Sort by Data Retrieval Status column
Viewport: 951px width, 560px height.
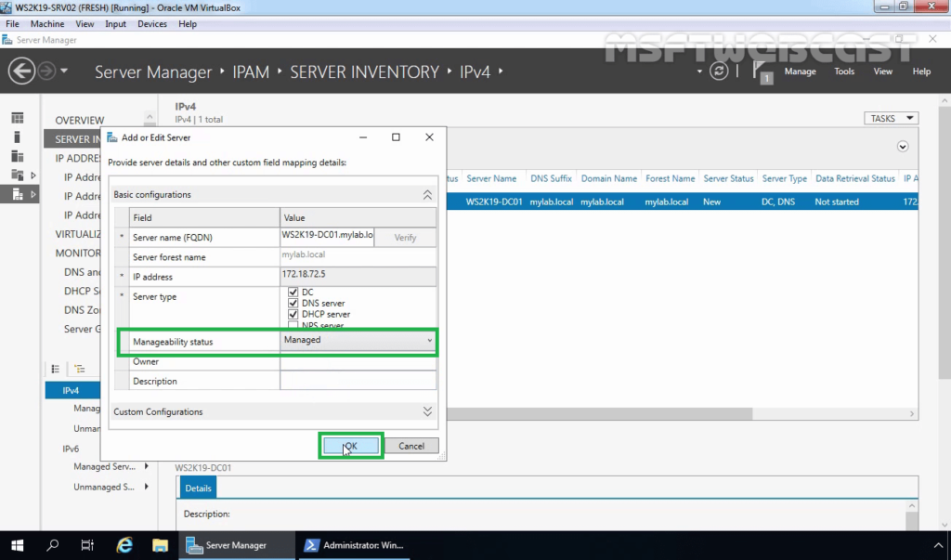tap(855, 178)
